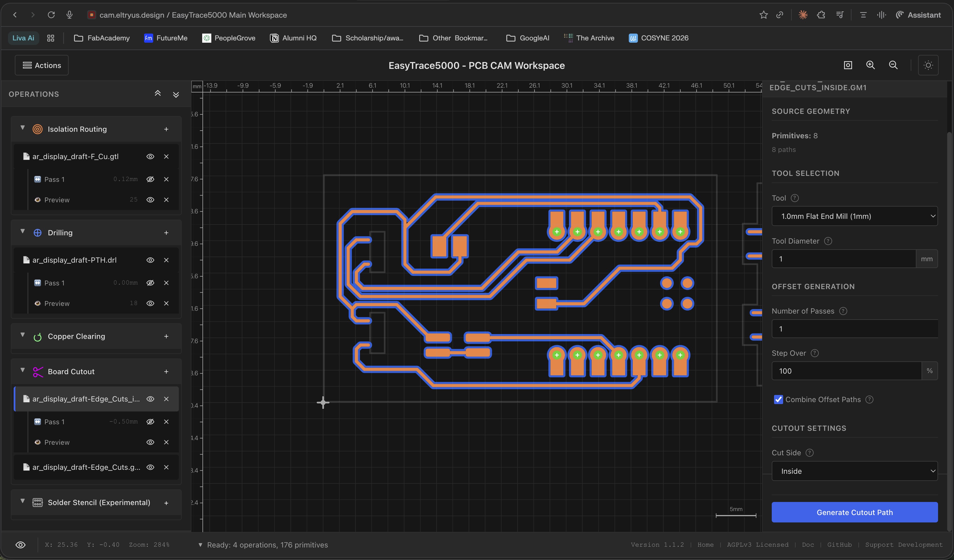This screenshot has width=954, height=560.
Task: Expand all operations with double-down chevron
Action: 176,94
